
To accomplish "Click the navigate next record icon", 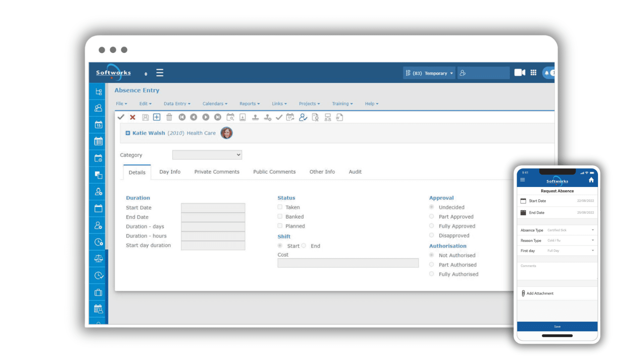I will coord(206,117).
